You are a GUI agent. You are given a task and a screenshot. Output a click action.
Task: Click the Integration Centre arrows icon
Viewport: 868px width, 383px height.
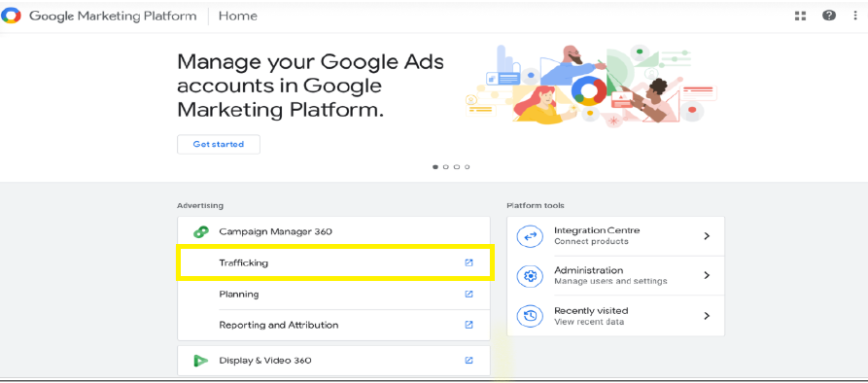[531, 236]
